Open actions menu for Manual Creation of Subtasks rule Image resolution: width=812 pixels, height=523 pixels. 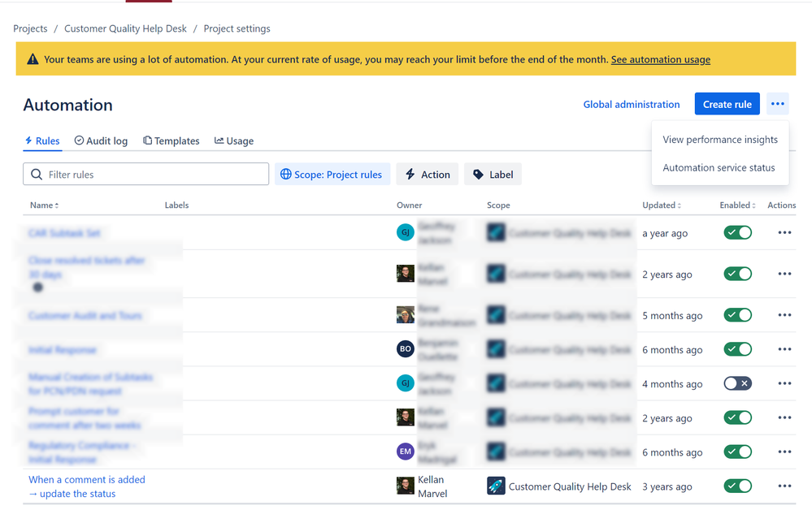click(x=784, y=383)
